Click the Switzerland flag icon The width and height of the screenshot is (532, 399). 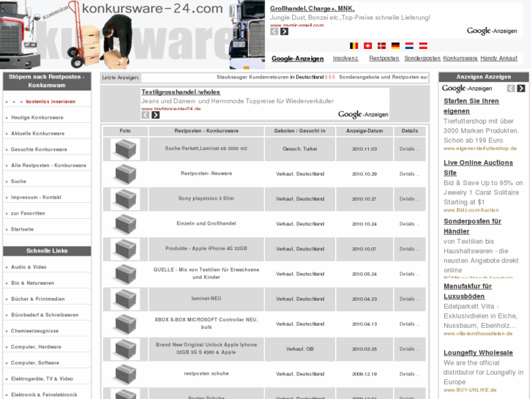tap(368, 45)
